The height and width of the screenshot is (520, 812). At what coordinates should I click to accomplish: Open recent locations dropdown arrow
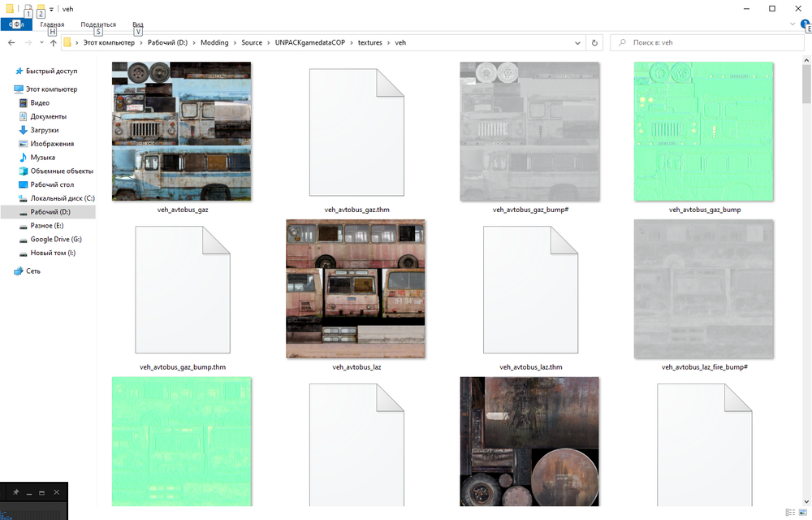coord(41,42)
